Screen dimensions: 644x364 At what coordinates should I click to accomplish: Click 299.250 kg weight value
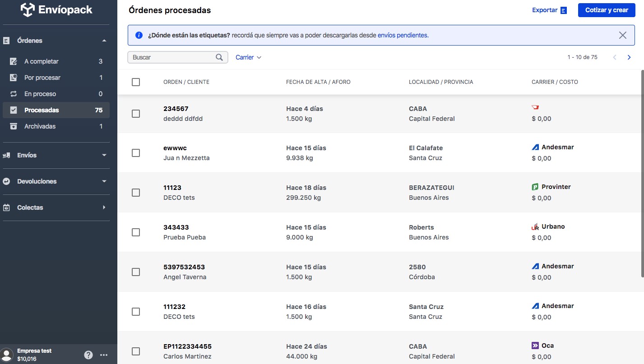click(303, 198)
